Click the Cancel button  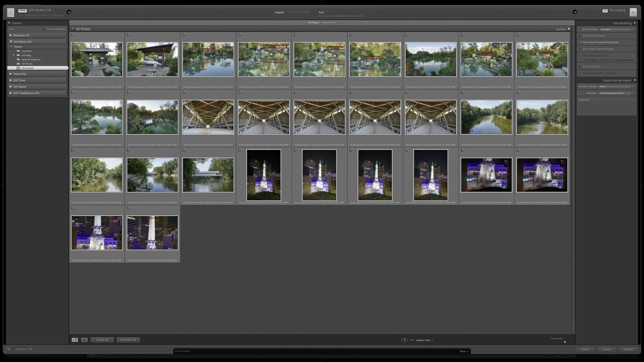606,349
